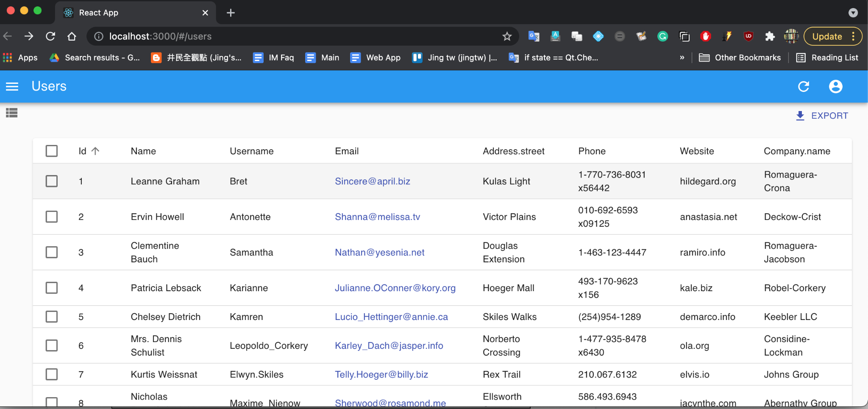Bookmark this page with the star icon
868x409 pixels.
[507, 36]
